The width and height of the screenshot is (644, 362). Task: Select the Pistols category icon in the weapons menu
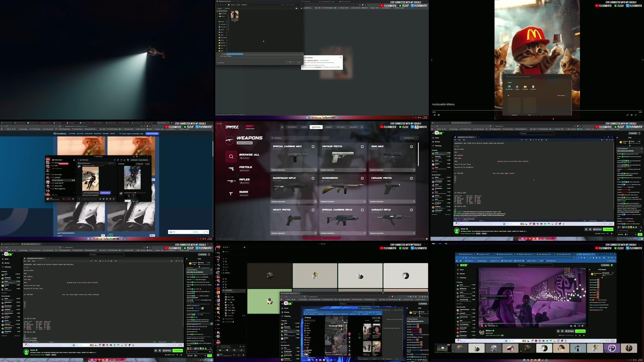(x=231, y=169)
